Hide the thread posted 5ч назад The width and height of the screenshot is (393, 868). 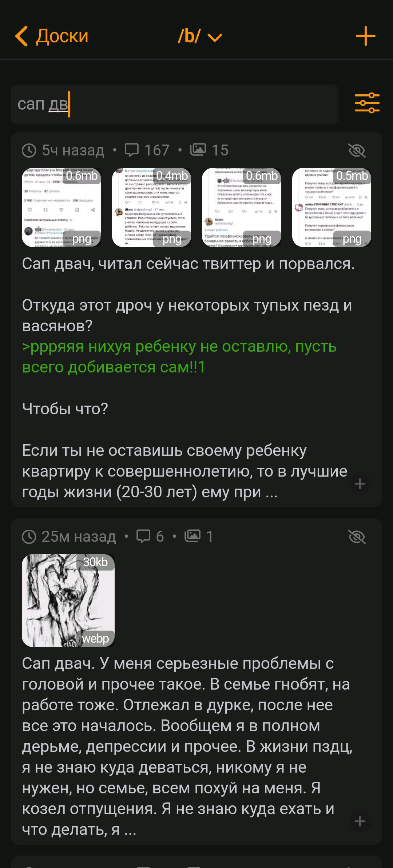[x=357, y=150]
